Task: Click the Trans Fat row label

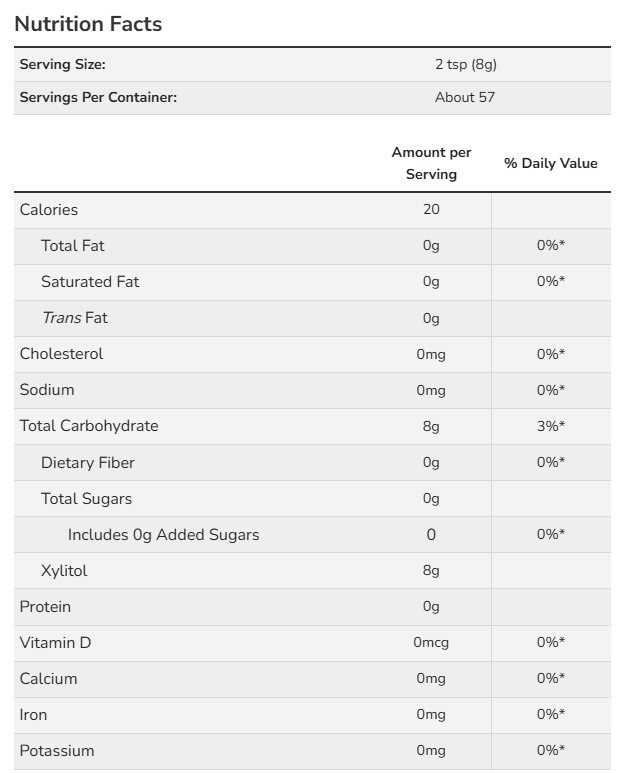Action: (x=74, y=318)
